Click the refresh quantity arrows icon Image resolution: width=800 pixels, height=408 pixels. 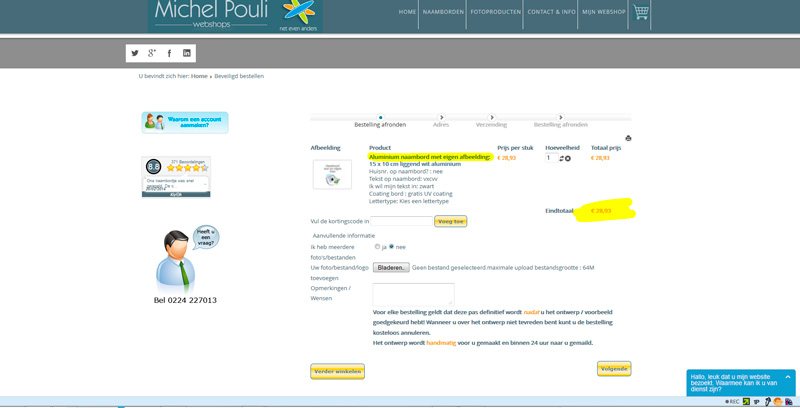pyautogui.click(x=562, y=159)
